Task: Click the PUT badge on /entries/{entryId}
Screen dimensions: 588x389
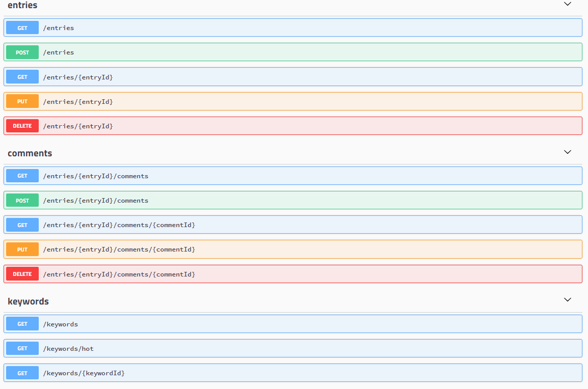Action: pyautogui.click(x=22, y=101)
